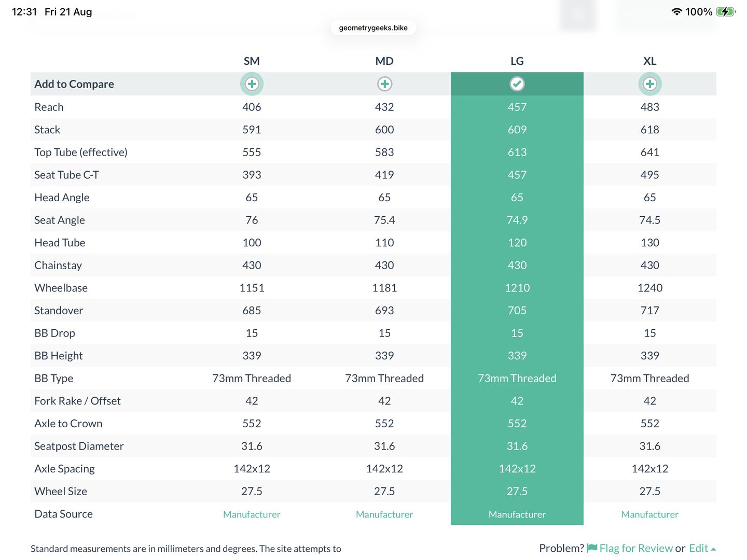Select the XL column header

(x=649, y=61)
